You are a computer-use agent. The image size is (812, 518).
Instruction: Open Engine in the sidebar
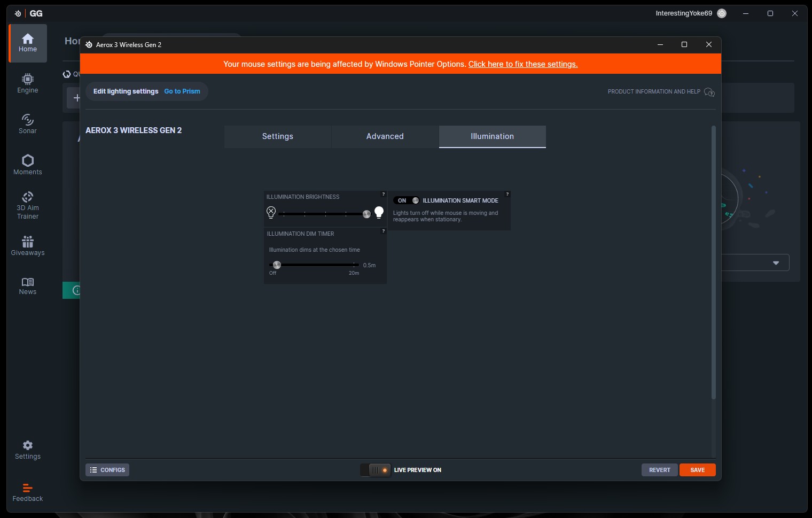(x=28, y=83)
